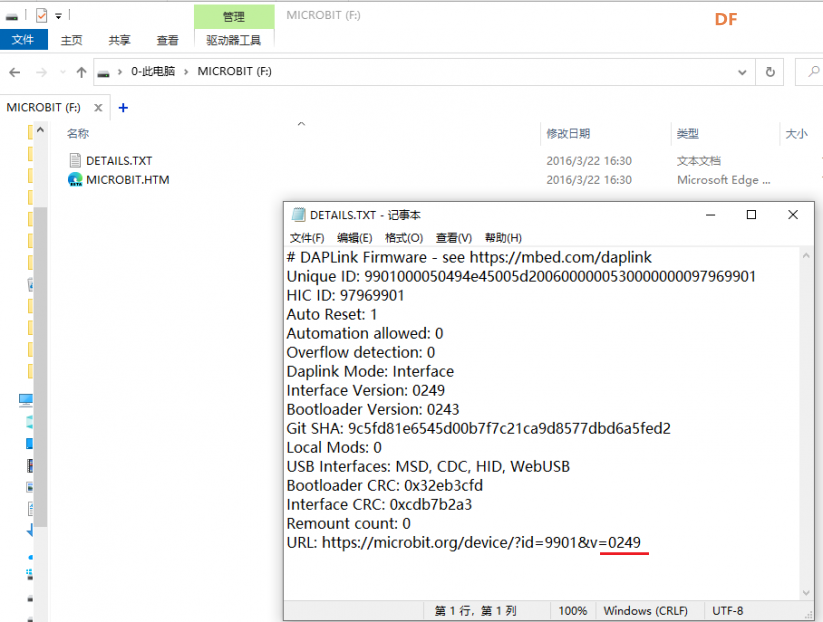This screenshot has width=823, height=622.
Task: Select the 管理 contextual tab
Action: [234, 17]
